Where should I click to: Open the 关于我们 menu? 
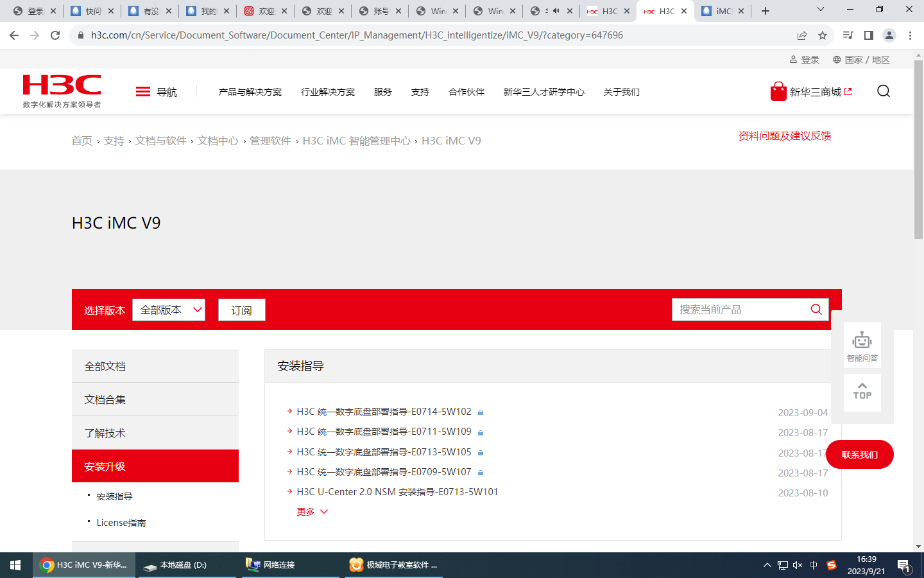[622, 92]
